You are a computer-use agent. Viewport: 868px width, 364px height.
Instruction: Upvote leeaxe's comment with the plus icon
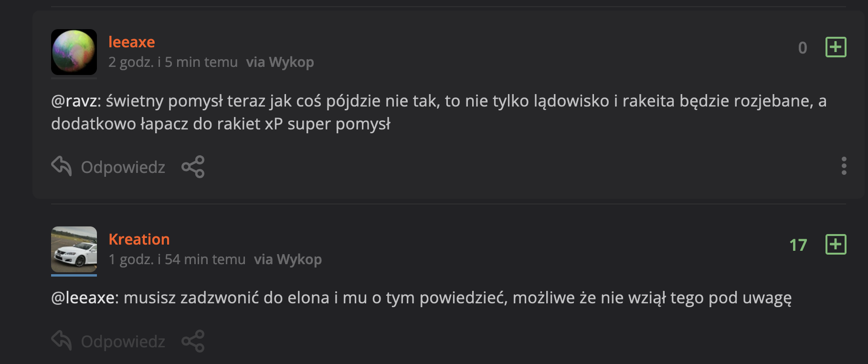tap(836, 47)
